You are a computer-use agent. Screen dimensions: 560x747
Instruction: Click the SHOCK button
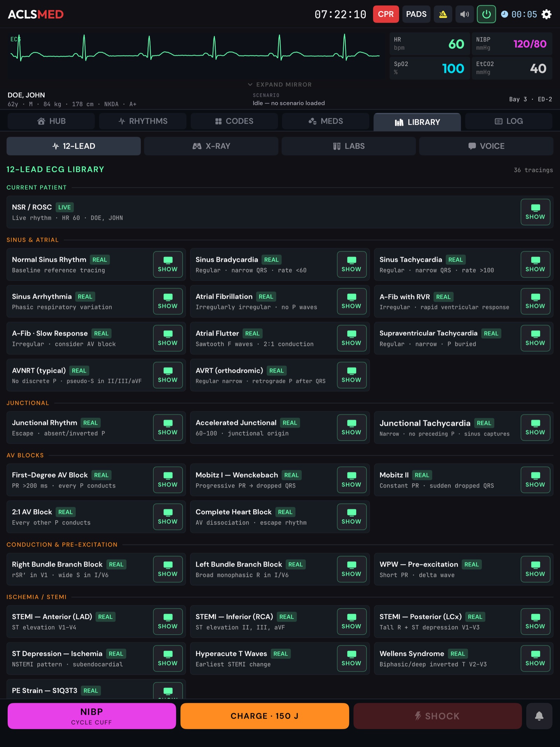437,716
